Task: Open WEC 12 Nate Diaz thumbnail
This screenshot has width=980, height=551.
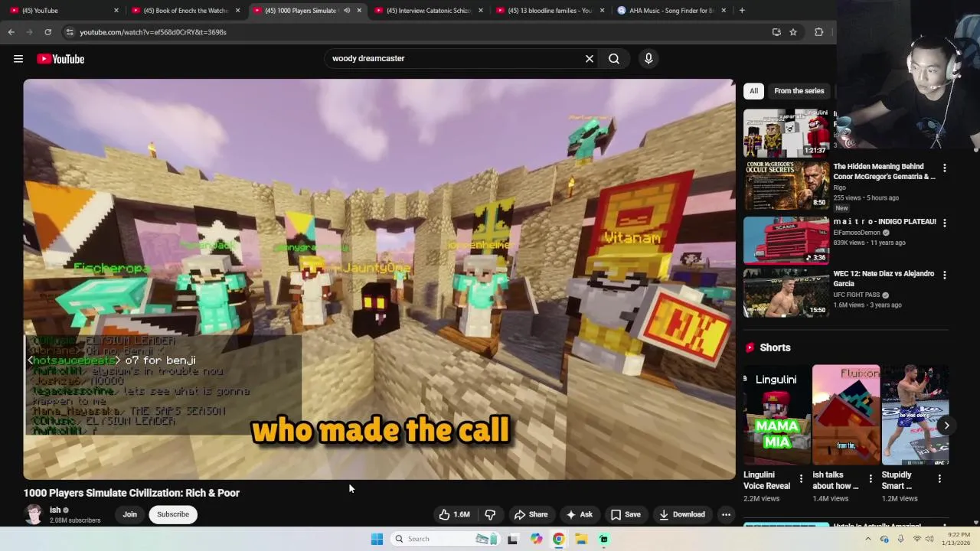Action: point(786,293)
